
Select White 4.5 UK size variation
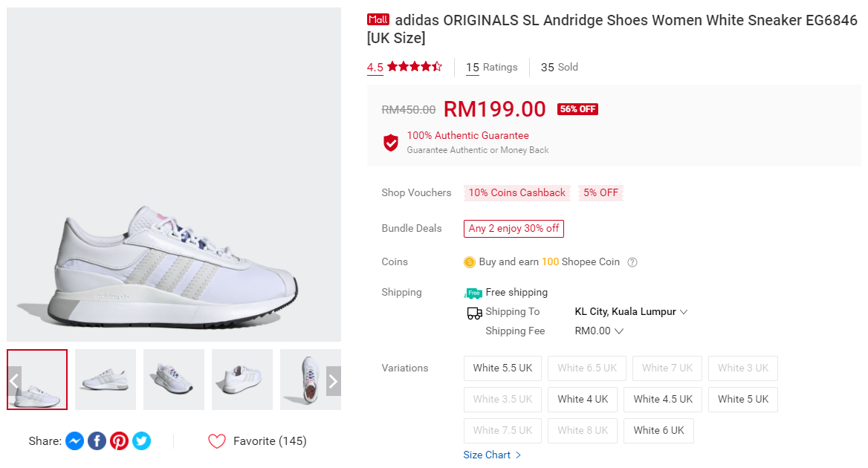click(663, 399)
